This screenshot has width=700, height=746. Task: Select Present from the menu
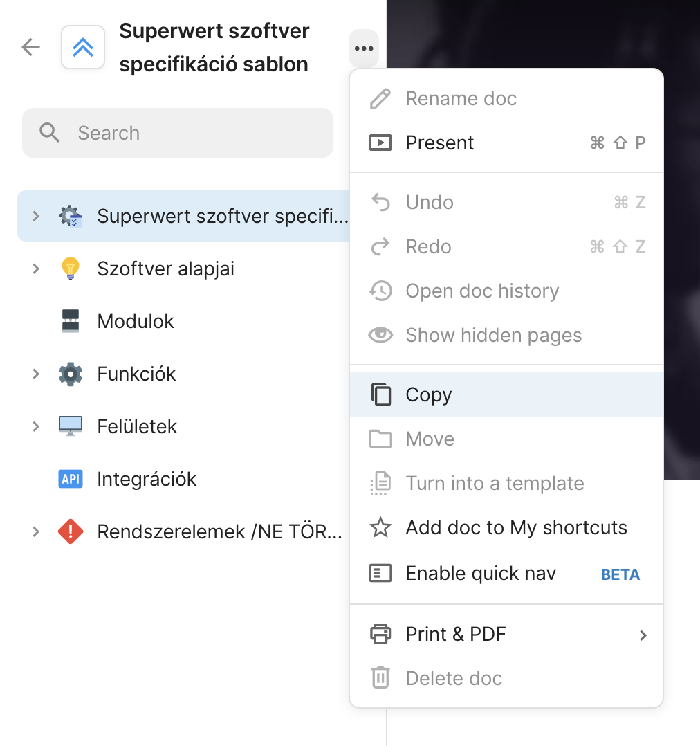pos(440,143)
